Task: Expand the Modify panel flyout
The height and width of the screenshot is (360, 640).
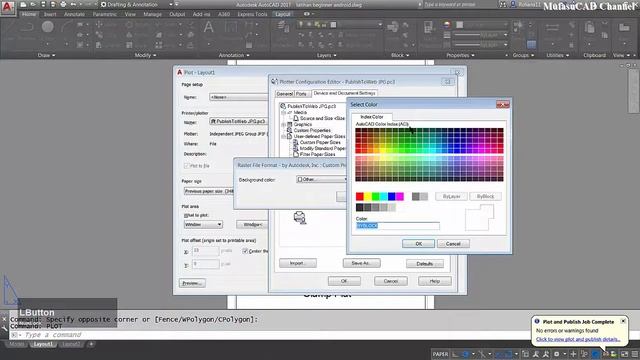Action: point(145,55)
